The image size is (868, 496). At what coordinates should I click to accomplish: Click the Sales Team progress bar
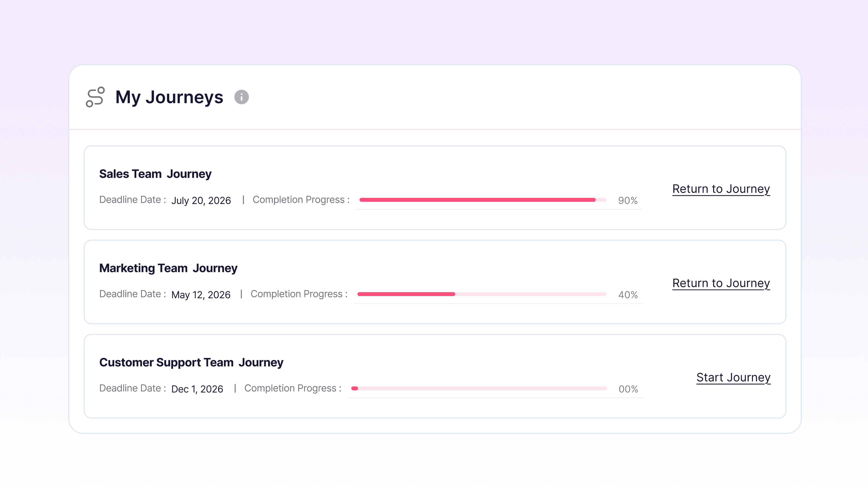[482, 200]
